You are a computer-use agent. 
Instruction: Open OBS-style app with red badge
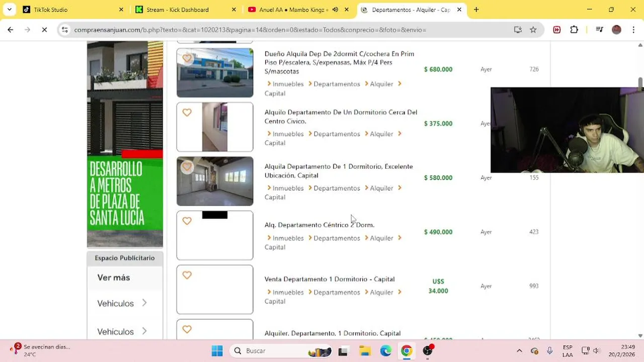pos(428,350)
